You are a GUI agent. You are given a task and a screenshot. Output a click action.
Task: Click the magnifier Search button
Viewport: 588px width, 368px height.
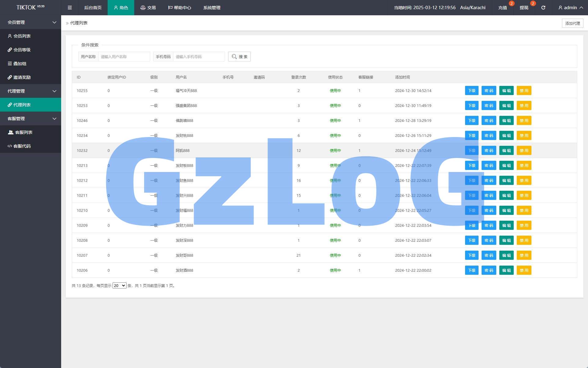(x=239, y=57)
